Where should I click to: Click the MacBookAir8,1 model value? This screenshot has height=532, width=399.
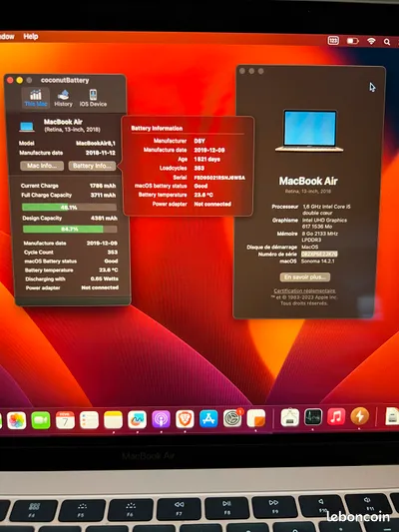95,143
